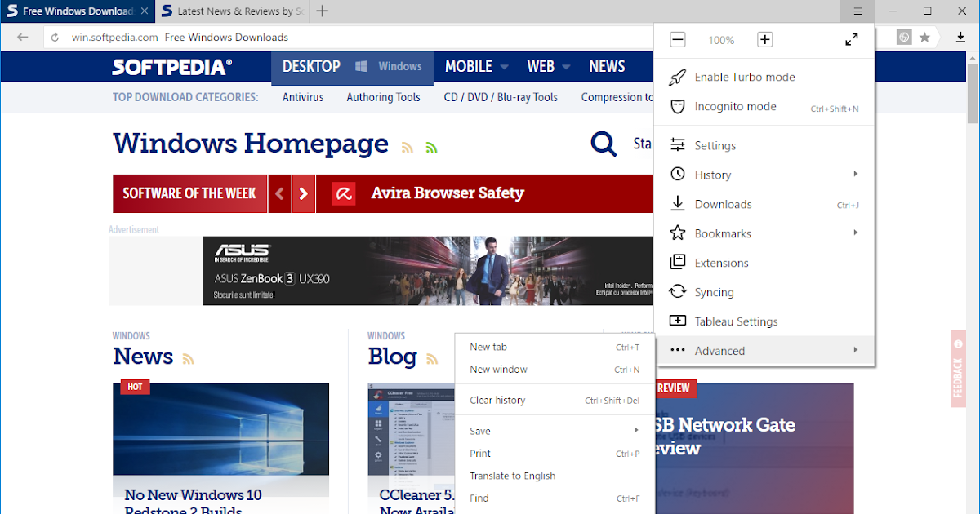Click the magnifier search icon
The width and height of the screenshot is (980, 514).
[604, 144]
